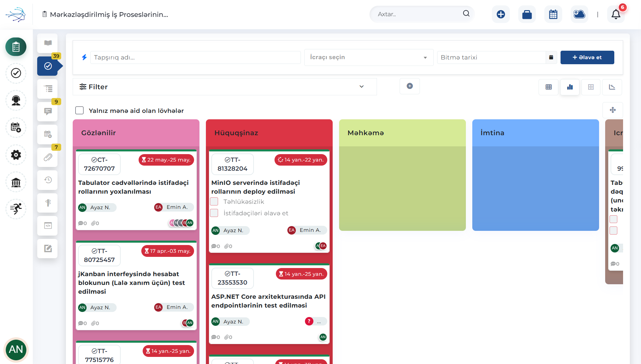Open the date picker calendar icon
The image size is (641, 364).
click(551, 57)
